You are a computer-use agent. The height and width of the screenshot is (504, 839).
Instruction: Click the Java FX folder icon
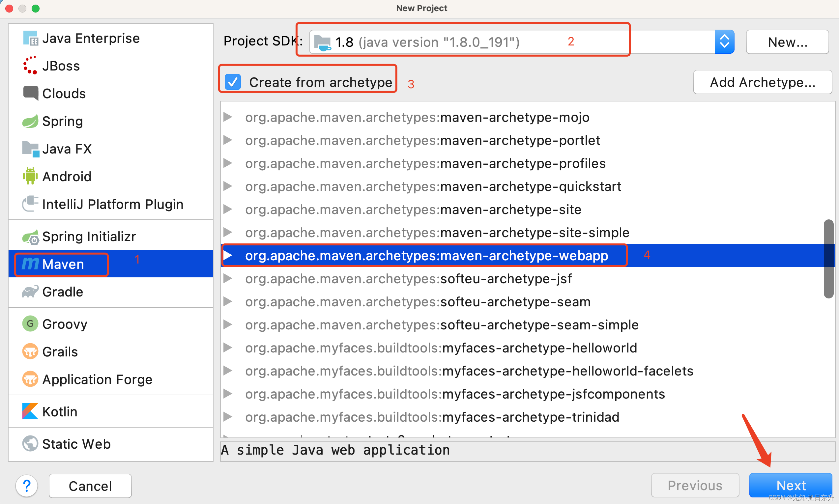coord(31,149)
